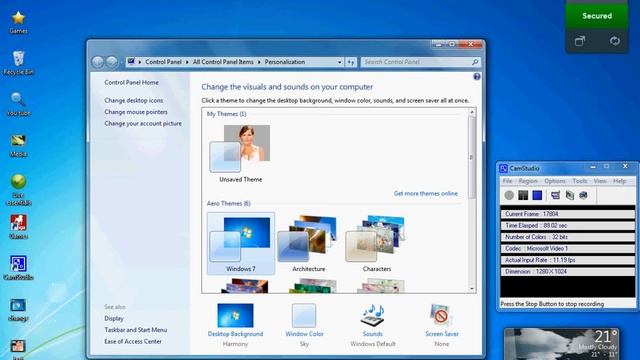The image size is (640, 360).
Task: Click Change desktop icons link
Action: tap(133, 100)
